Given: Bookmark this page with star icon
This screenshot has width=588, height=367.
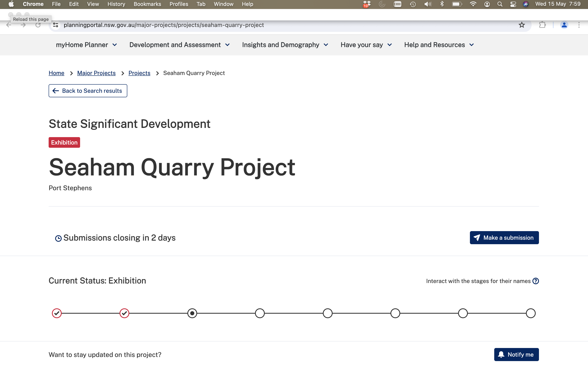Looking at the screenshot, I should click(522, 25).
